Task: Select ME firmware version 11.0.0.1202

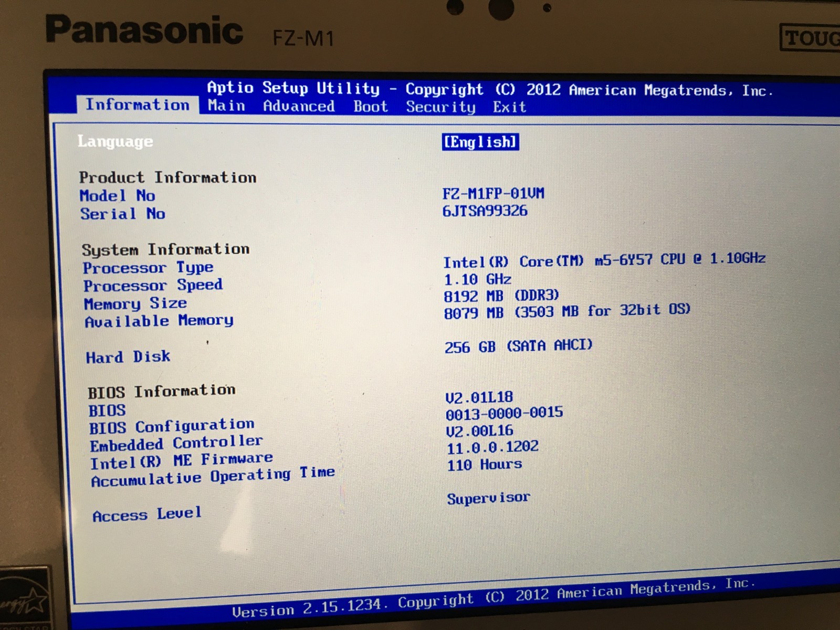Action: (x=493, y=447)
